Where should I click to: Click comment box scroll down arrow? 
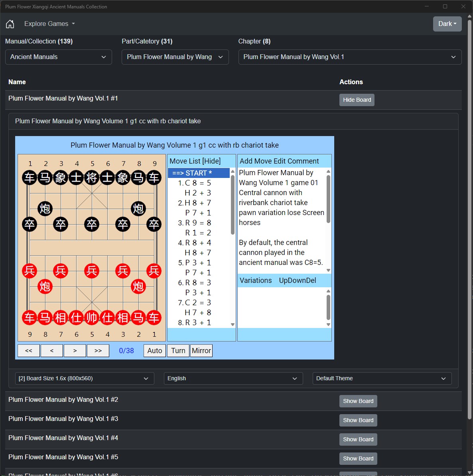pyautogui.click(x=328, y=270)
